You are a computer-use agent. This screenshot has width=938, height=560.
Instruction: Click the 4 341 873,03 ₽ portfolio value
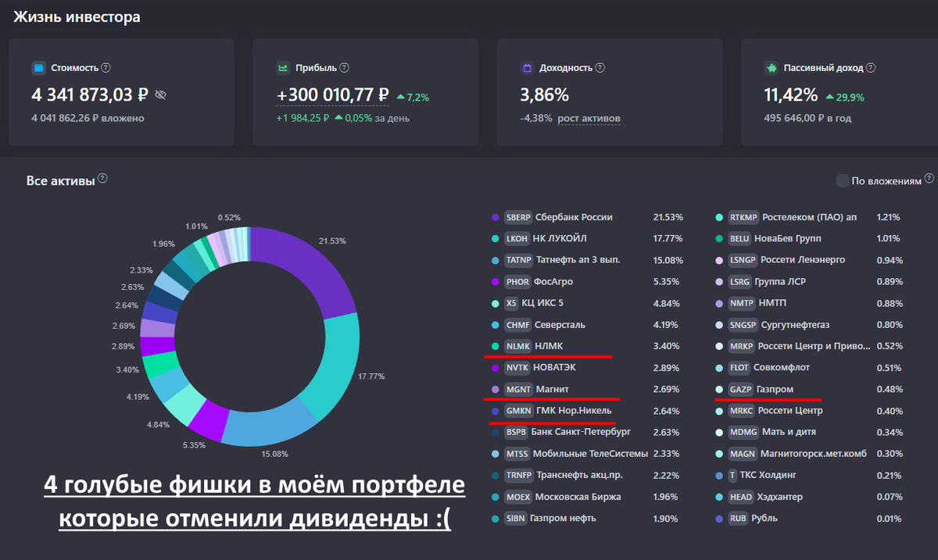[90, 95]
